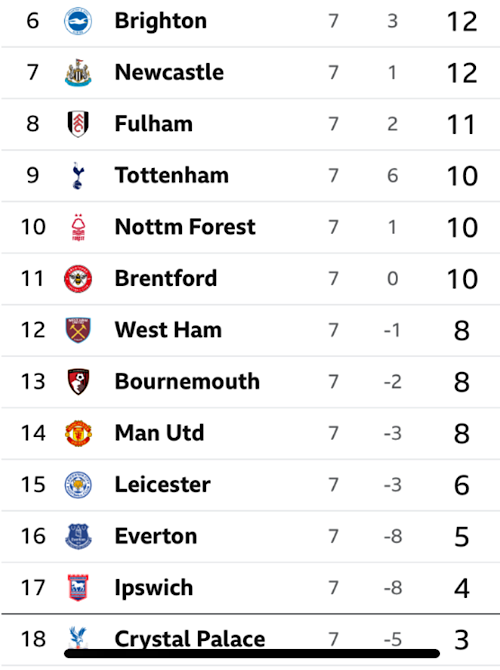Tap the Everton blue crest

(78, 536)
